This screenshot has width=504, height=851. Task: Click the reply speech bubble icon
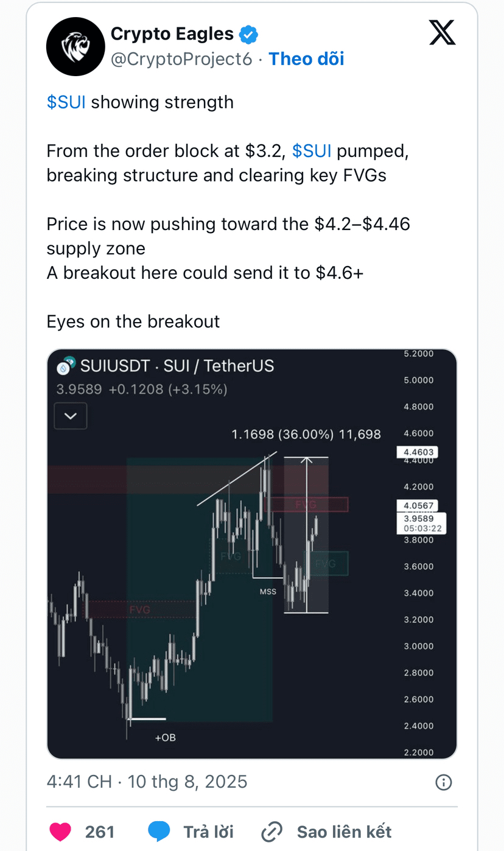click(x=159, y=832)
